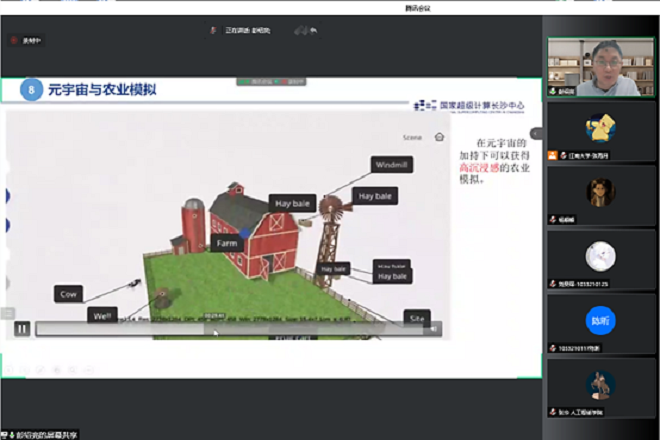Collapse the participant video side panel
Screen dimensions: 660x440
(536, 133)
